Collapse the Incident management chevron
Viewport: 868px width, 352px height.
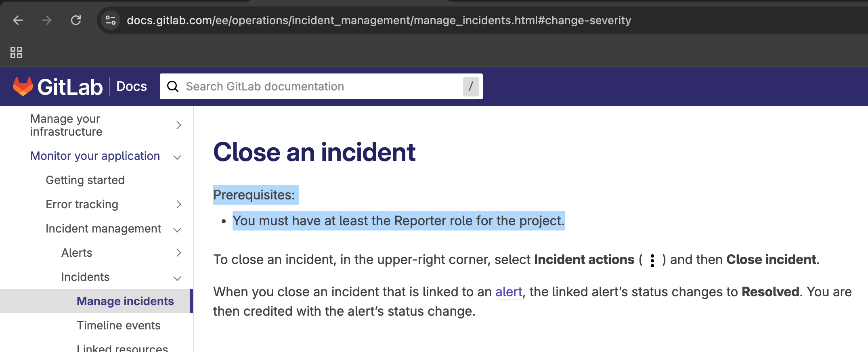tap(177, 230)
